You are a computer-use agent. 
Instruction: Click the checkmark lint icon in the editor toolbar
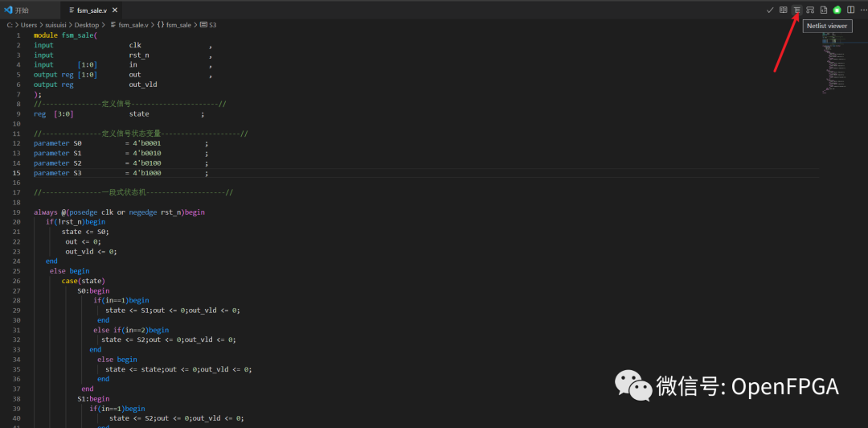point(770,10)
